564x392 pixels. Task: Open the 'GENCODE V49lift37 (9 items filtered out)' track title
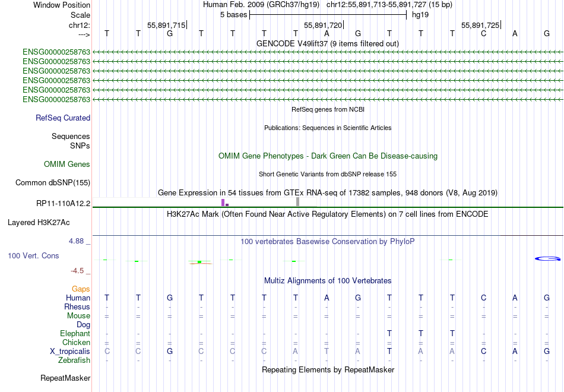(328, 43)
